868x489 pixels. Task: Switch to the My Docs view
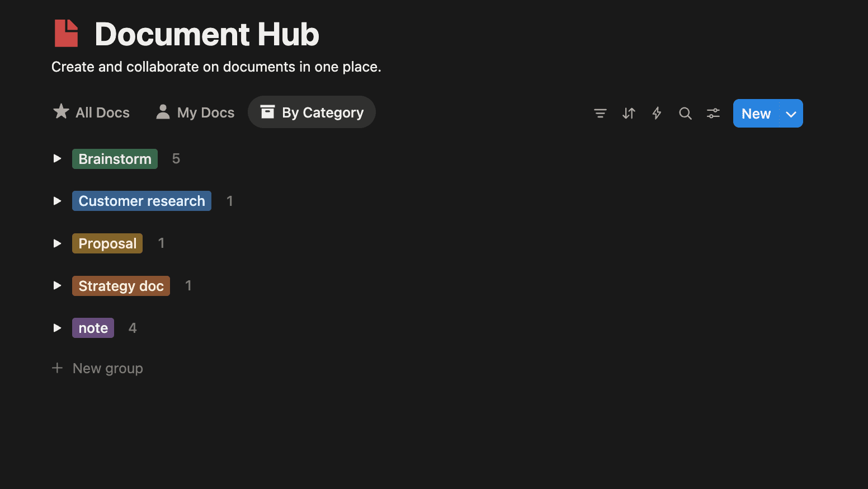(205, 112)
